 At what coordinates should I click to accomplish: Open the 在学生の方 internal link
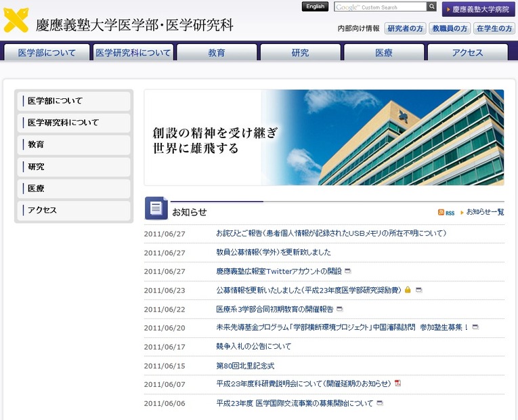(x=494, y=28)
